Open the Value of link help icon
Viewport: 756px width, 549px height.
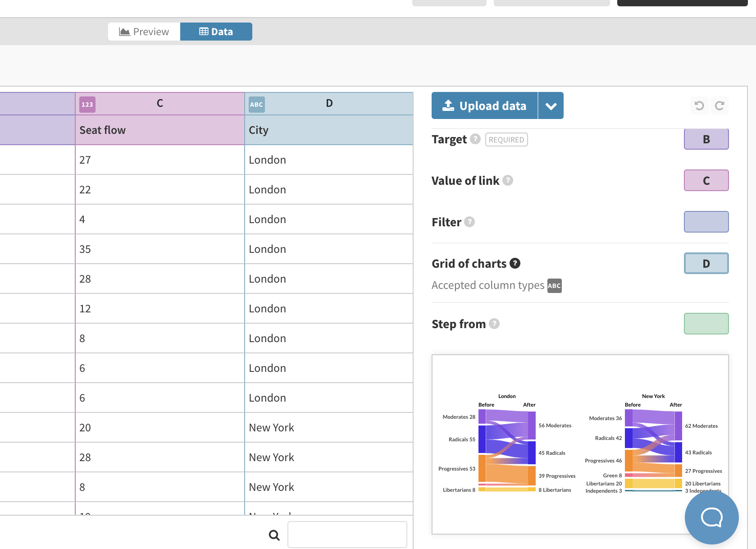coord(508,180)
